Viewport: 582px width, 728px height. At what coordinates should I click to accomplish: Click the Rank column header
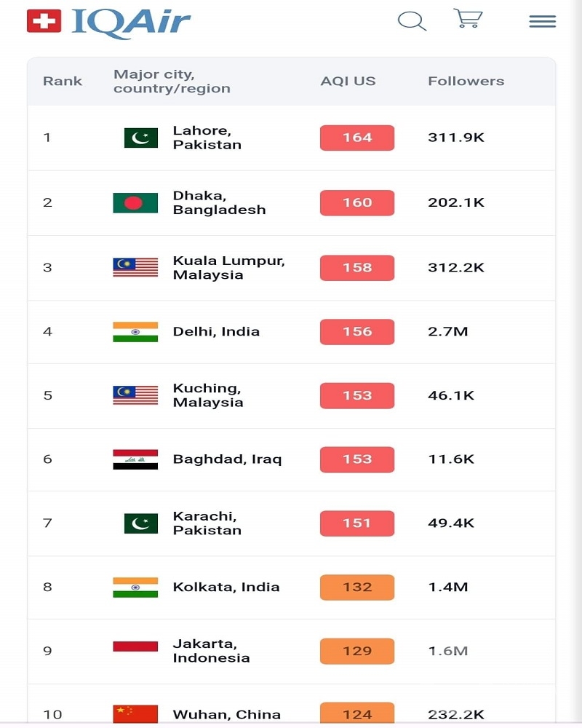[63, 82]
